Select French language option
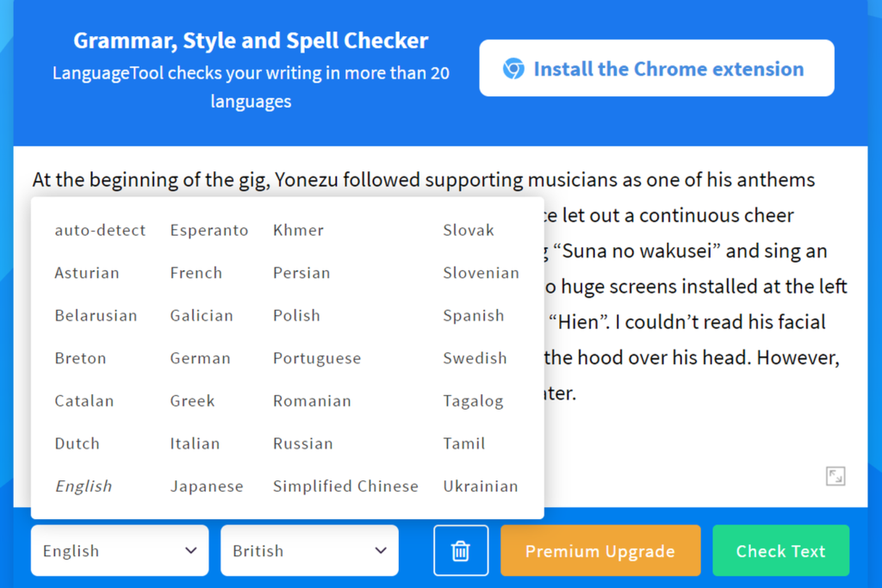 [196, 273]
